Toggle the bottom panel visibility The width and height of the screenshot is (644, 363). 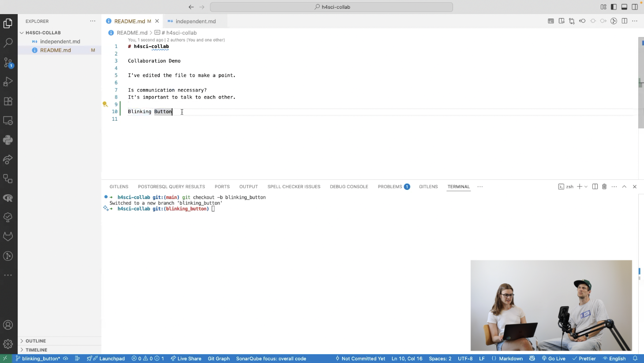click(x=624, y=7)
